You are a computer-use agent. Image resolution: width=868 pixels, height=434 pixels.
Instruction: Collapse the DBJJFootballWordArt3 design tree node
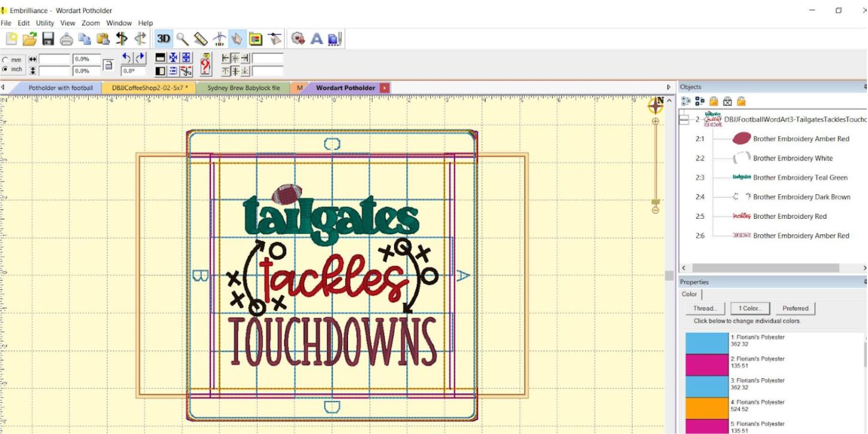684,120
